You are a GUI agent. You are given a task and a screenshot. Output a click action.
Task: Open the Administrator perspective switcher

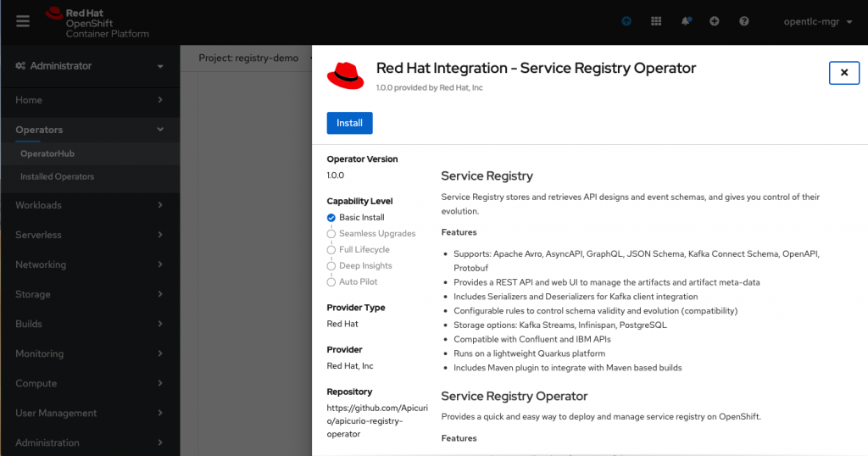[x=90, y=66]
